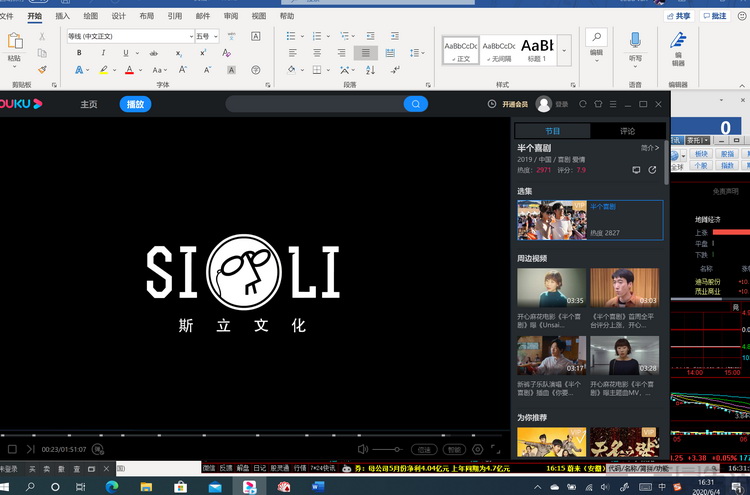Clear all formatting with eraser icon
The width and height of the screenshot is (750, 495).
point(227,53)
